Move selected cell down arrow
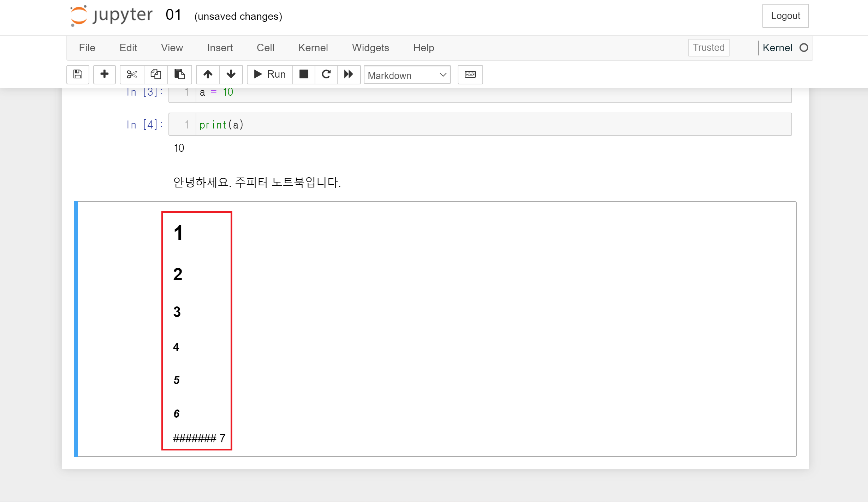868x502 pixels. pyautogui.click(x=231, y=74)
